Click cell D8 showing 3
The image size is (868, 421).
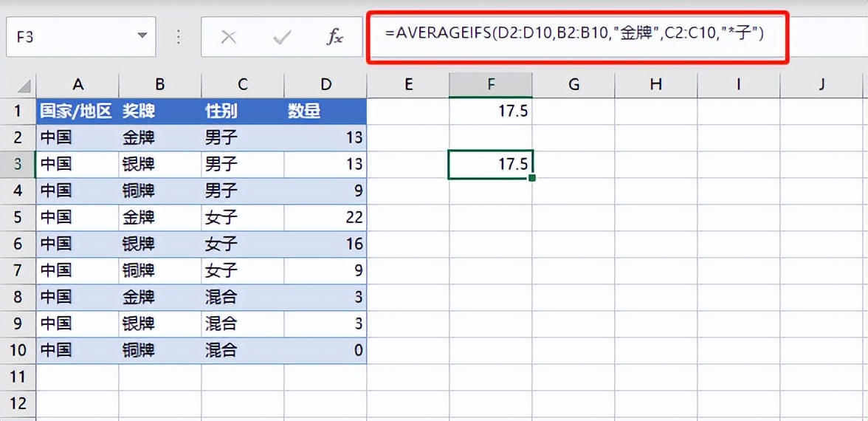[x=325, y=298]
